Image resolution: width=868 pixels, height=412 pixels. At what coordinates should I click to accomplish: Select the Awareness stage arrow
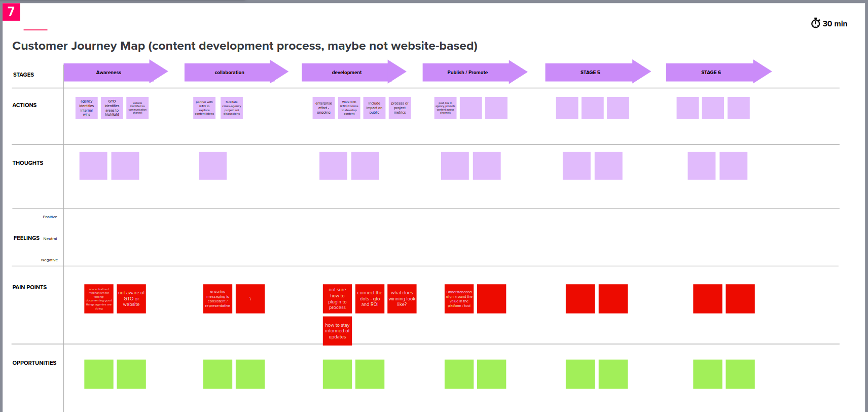116,72
